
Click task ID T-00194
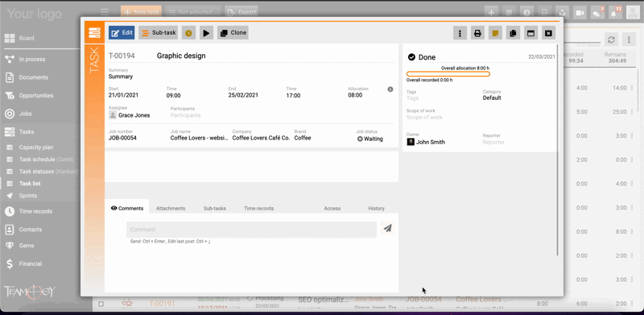pos(122,56)
